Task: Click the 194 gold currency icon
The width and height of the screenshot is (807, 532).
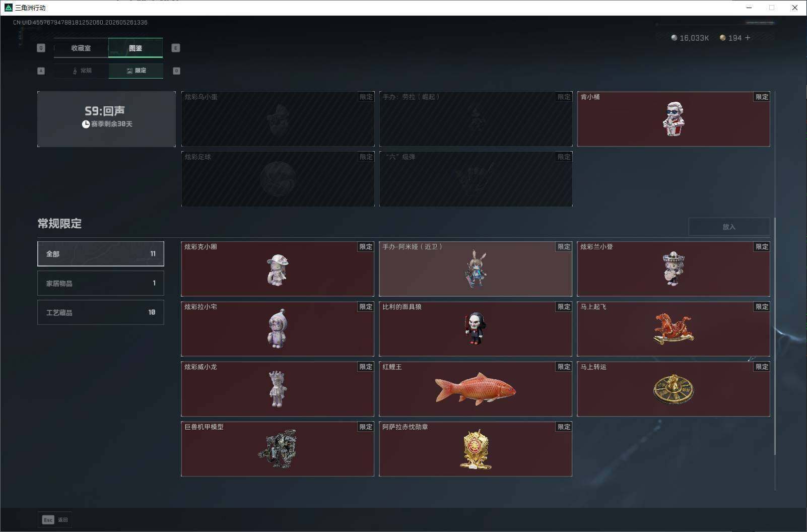Action: (722, 38)
